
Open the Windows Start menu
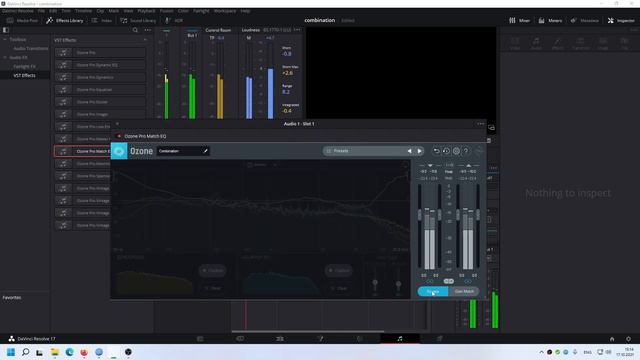(x=11, y=352)
